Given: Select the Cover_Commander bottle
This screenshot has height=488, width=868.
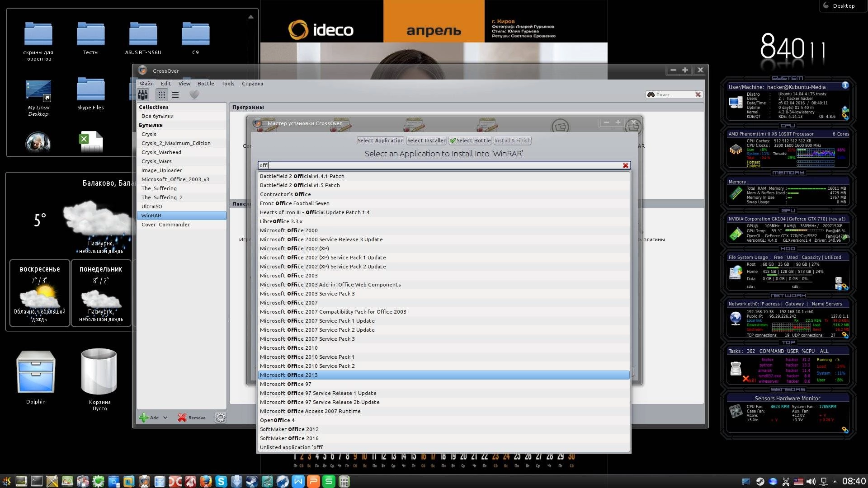Looking at the screenshot, I should pos(182,225).
